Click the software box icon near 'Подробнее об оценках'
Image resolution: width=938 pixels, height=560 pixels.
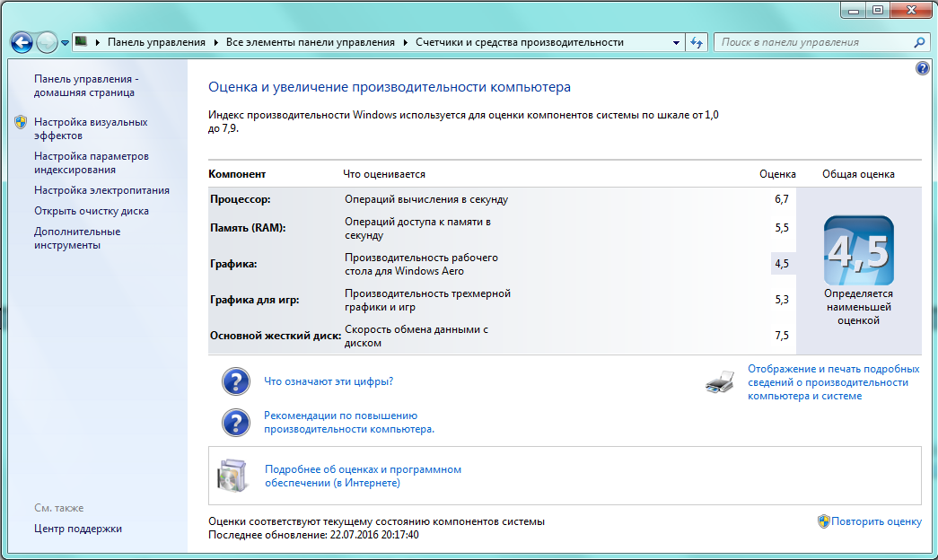(x=232, y=476)
